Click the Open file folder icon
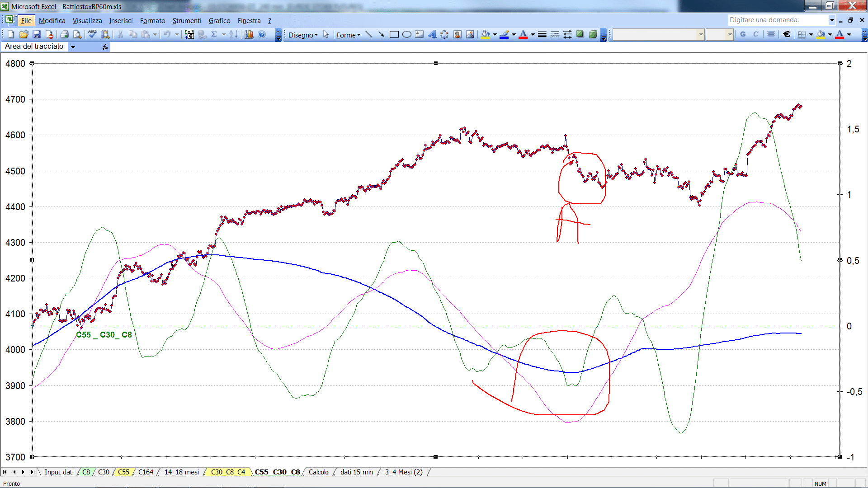Viewport: 868px width, 488px height. [x=24, y=34]
